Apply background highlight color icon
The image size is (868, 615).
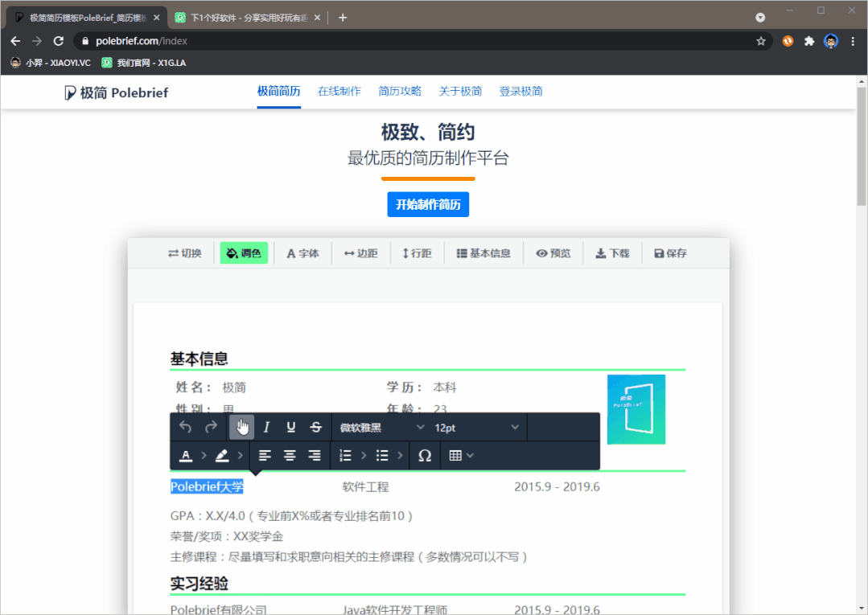pyautogui.click(x=222, y=456)
